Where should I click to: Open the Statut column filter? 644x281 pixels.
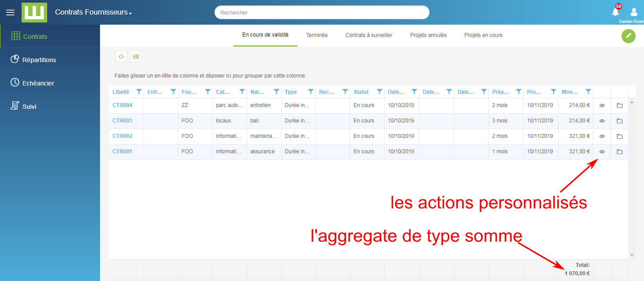379,92
